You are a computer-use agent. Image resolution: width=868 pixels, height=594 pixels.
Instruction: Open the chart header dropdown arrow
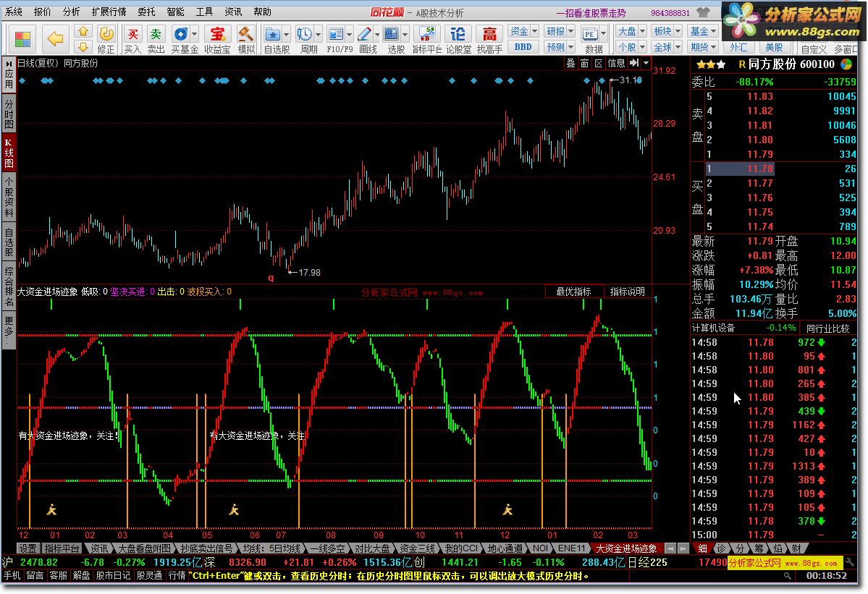coord(646,63)
